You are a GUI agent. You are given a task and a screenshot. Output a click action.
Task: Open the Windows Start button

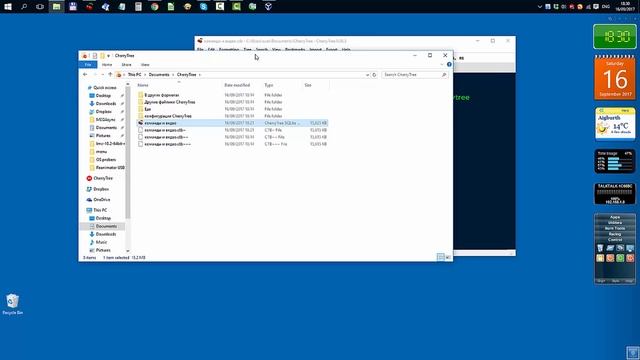tap(8, 7)
